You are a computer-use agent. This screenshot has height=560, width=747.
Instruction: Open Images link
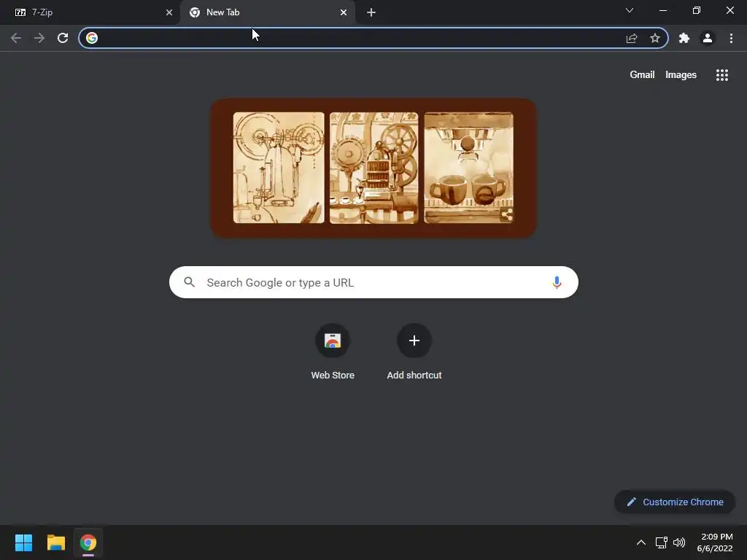pos(681,75)
